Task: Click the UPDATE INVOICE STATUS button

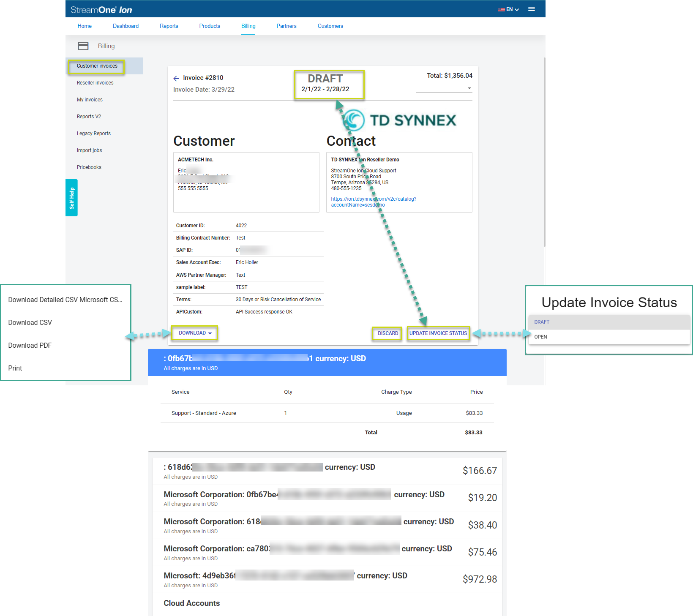Action: tap(438, 333)
